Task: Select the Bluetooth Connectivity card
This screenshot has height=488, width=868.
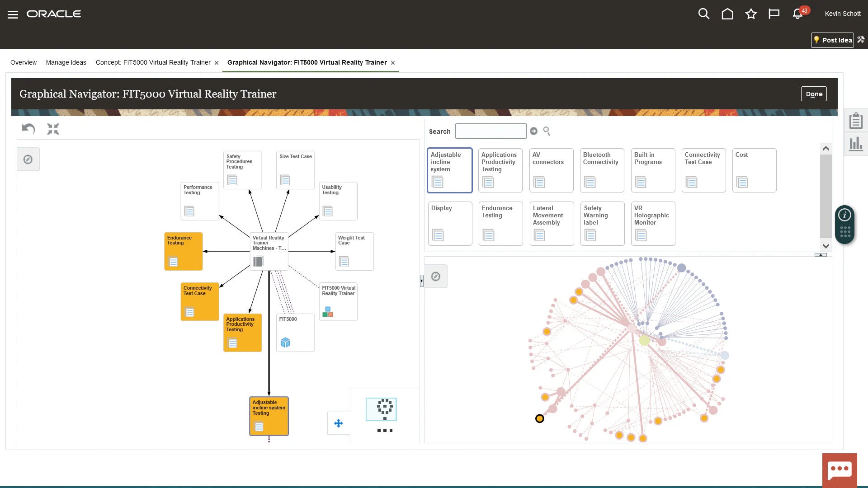Action: 602,170
